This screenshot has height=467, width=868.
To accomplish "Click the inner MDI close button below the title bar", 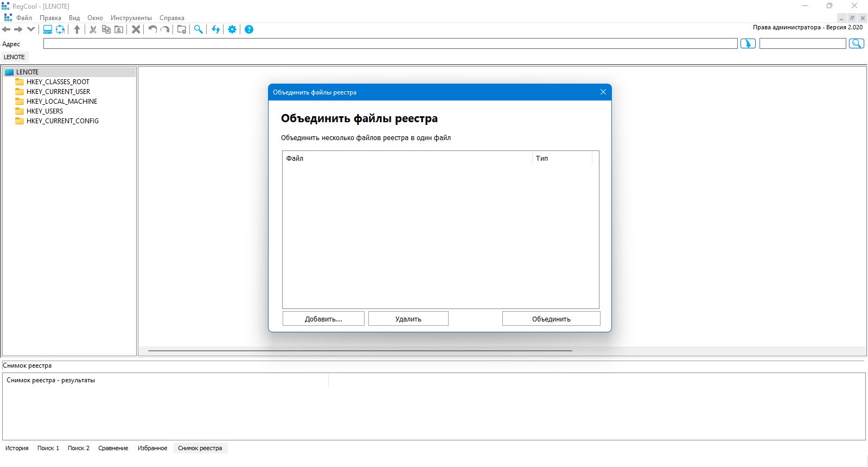I will [x=863, y=18].
